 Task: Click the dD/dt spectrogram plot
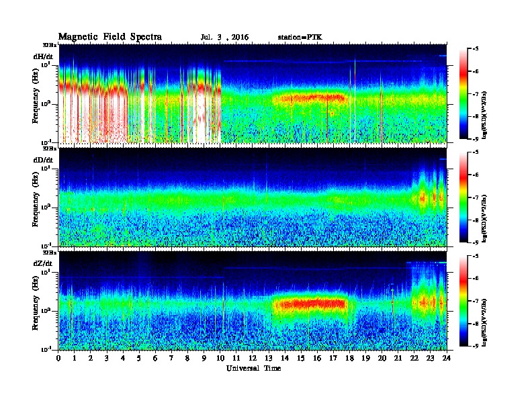tap(253, 197)
